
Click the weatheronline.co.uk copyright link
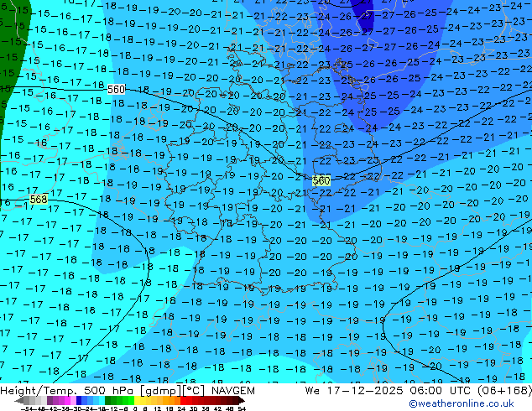tap(461, 403)
